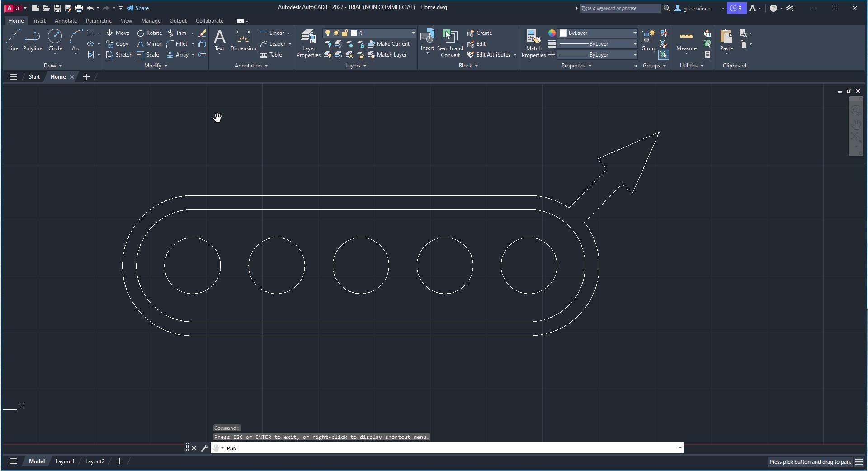868x471 pixels.
Task: Click the Rotate tool
Action: point(150,33)
